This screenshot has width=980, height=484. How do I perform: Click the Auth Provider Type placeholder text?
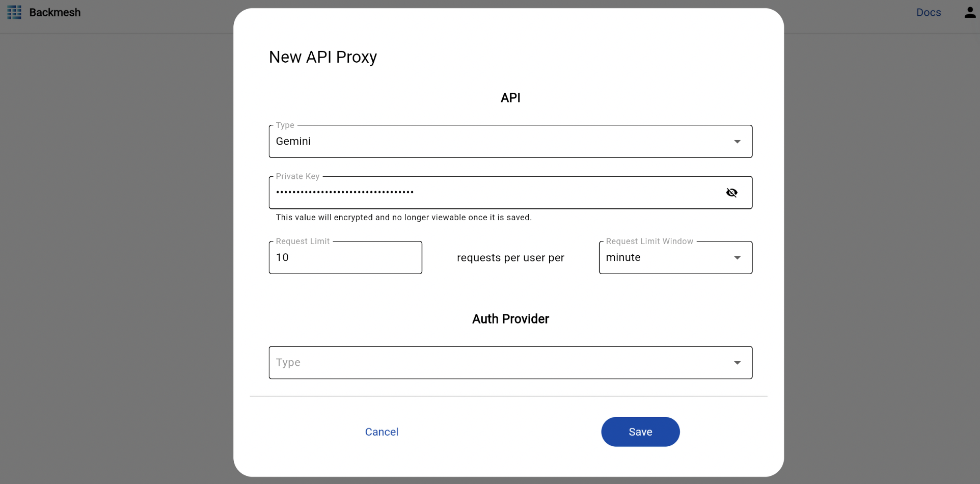point(288,363)
